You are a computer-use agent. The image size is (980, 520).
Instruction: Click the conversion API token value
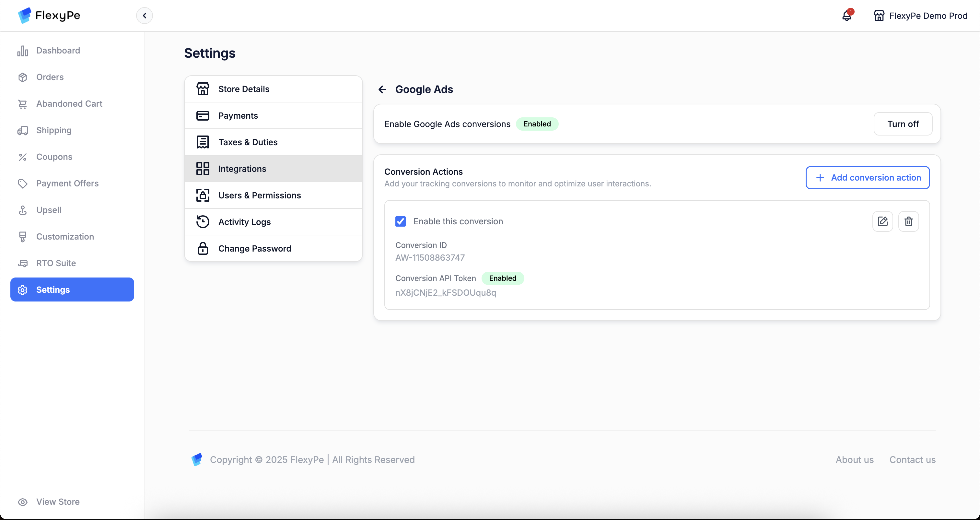pyautogui.click(x=446, y=292)
